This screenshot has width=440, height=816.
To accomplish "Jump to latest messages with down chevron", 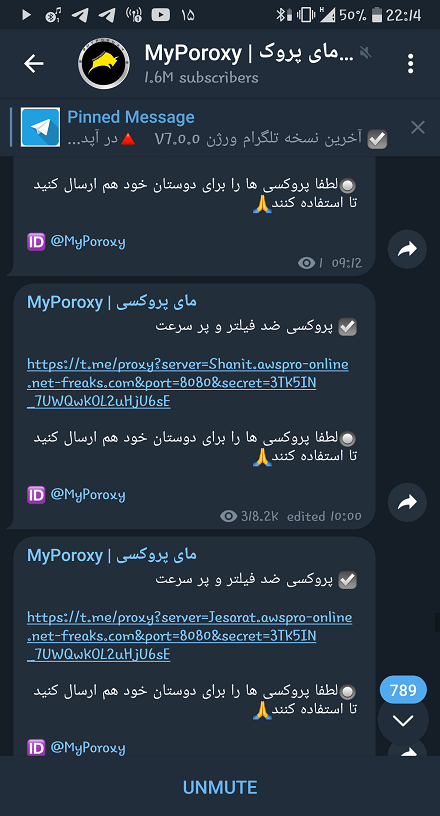I will (x=403, y=720).
